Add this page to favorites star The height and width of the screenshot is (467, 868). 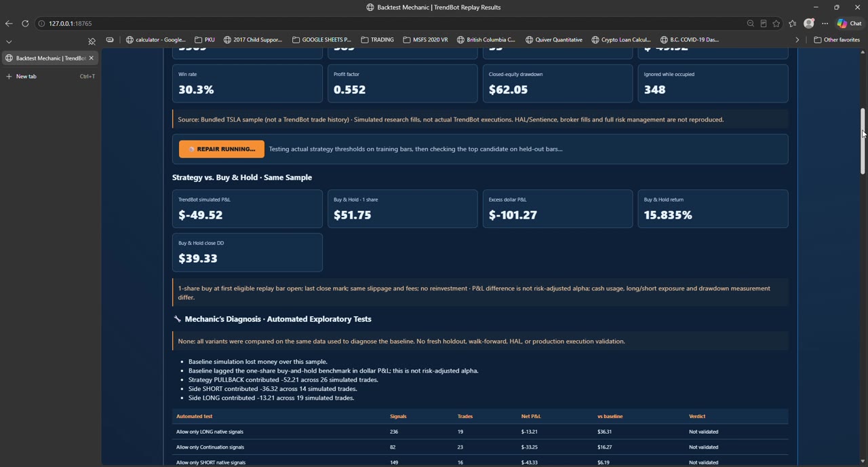pos(776,23)
